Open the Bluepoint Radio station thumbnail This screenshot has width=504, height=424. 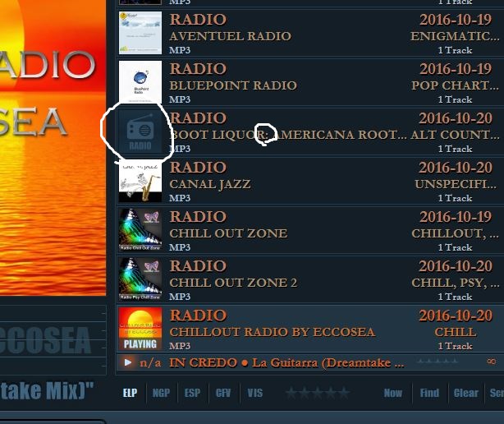(140, 81)
